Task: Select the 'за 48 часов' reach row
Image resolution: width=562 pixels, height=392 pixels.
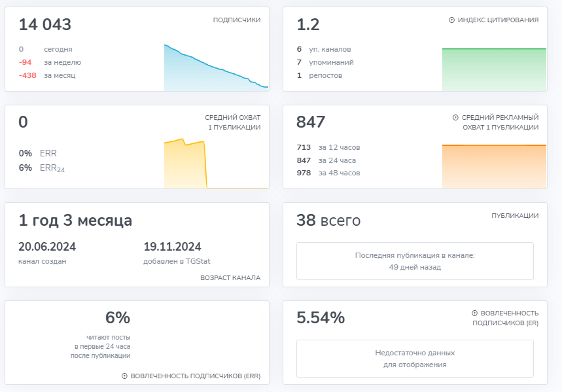Action: pos(339,173)
